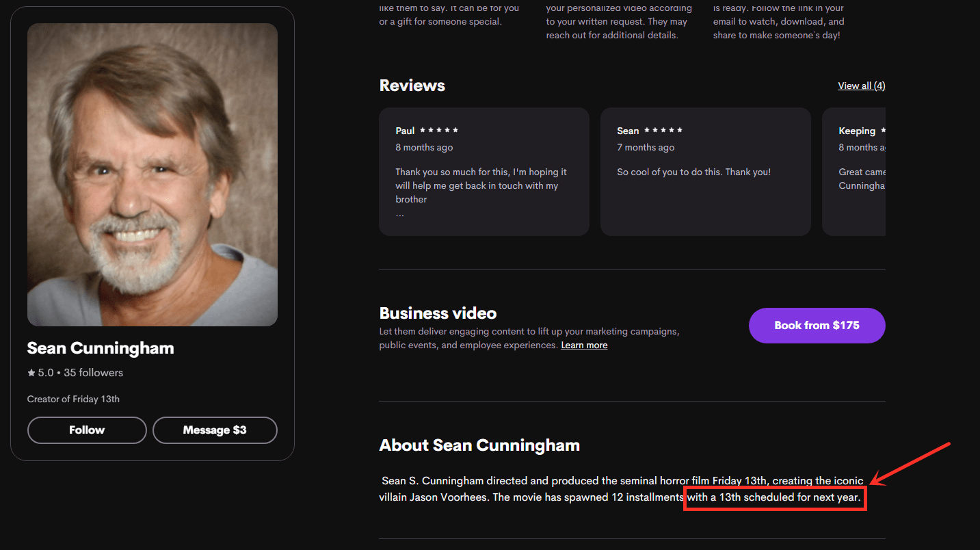Screen dimensions: 980x550
Task: Click '7 months ago' under Sean
Action: pyautogui.click(x=646, y=148)
